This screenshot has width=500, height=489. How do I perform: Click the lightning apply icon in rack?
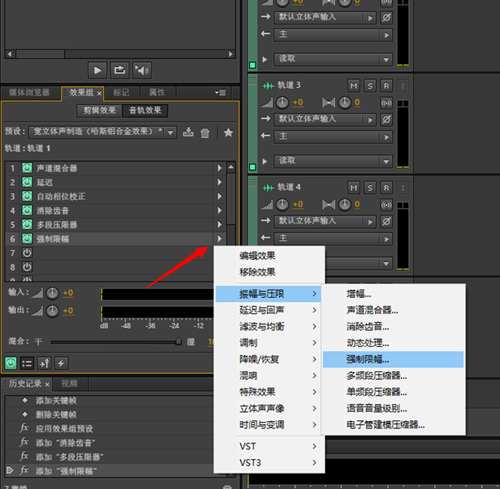click(x=61, y=363)
